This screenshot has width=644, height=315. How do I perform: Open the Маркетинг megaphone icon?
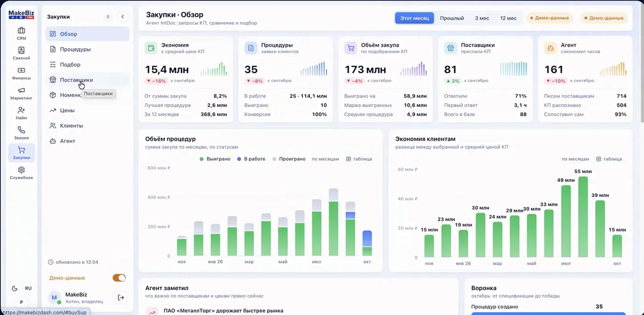[21, 93]
